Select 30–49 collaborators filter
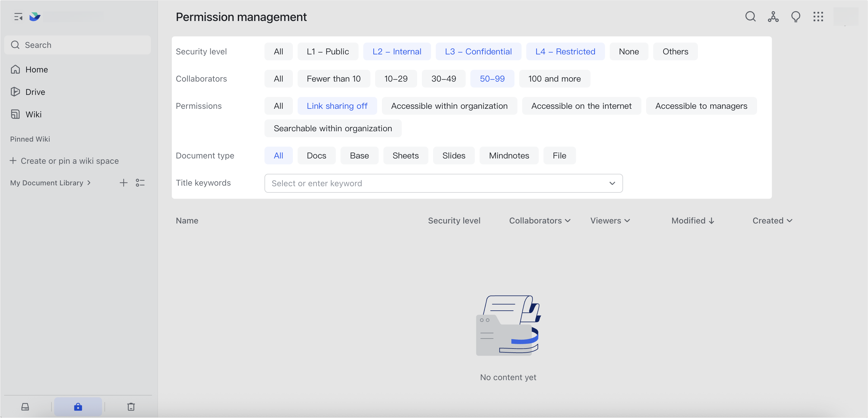The width and height of the screenshot is (868, 418). pyautogui.click(x=443, y=78)
